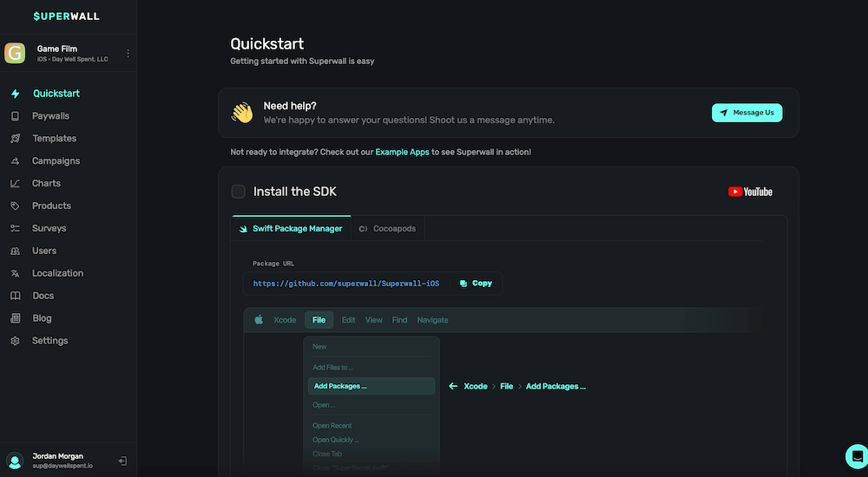Copy the package URL
Screen dimensions: 868x477
tap(476, 284)
